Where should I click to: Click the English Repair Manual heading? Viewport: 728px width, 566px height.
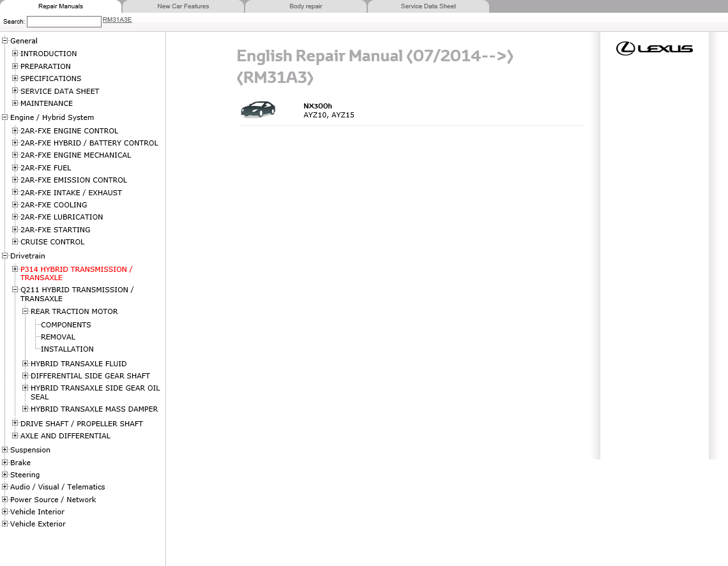click(375, 66)
